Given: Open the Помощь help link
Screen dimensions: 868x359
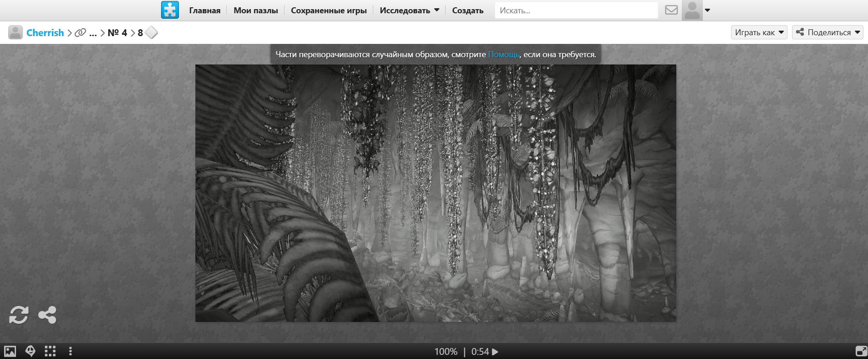Looking at the screenshot, I should [x=503, y=54].
